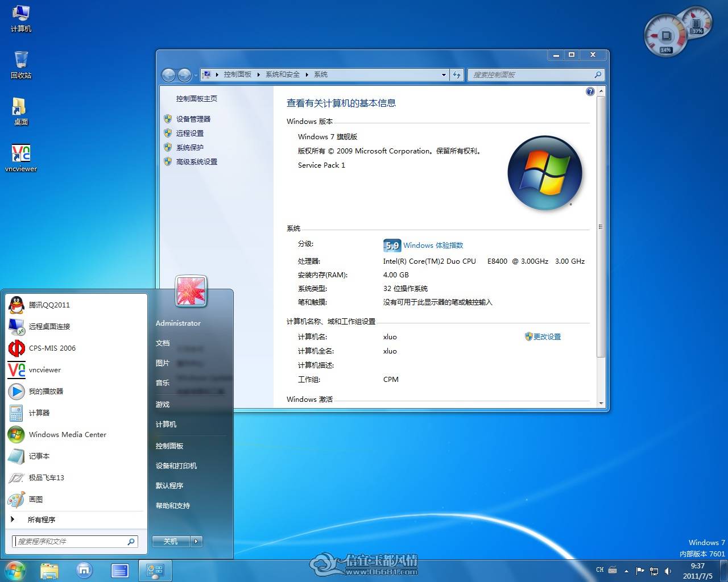The height and width of the screenshot is (582, 728).
Task: Select the 回收站 desktop icon
Action: (x=21, y=65)
